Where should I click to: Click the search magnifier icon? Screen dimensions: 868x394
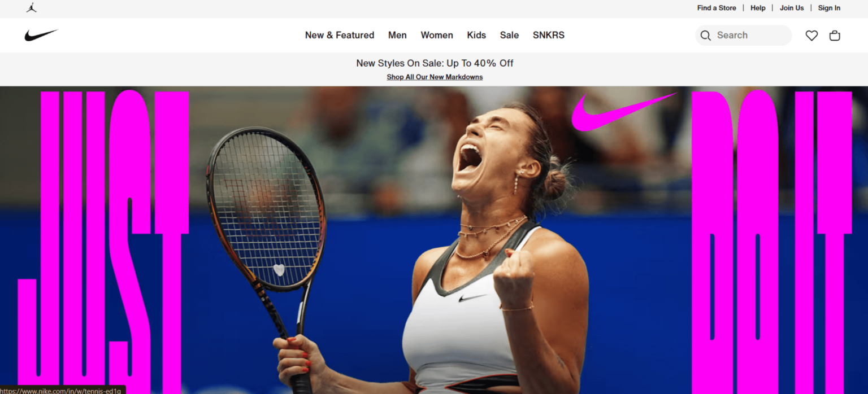pos(705,36)
